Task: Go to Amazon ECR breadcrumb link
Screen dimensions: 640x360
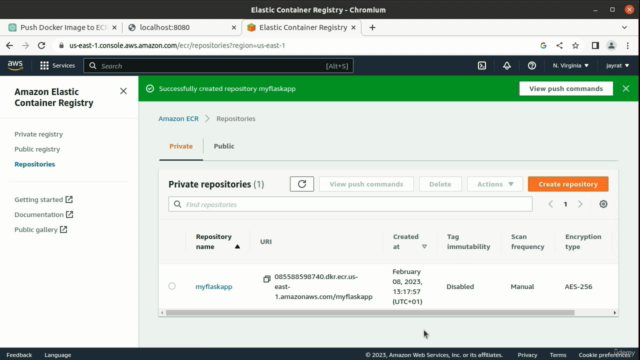Action: point(178,118)
